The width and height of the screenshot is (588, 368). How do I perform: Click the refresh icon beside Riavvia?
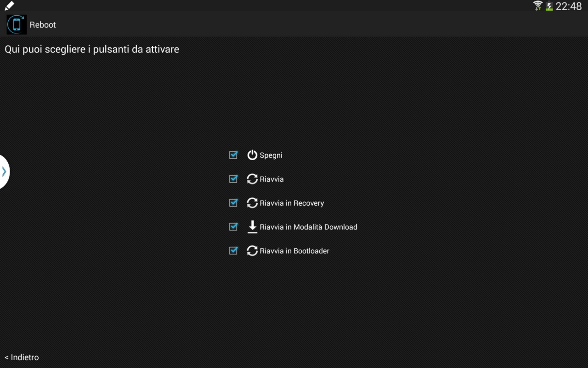[x=252, y=179]
